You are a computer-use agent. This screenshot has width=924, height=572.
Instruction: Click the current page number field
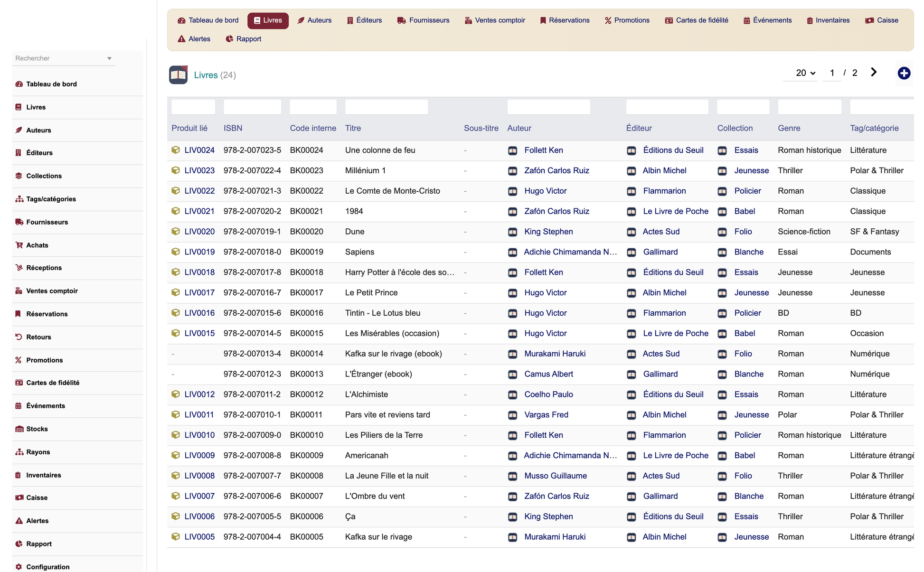point(832,73)
